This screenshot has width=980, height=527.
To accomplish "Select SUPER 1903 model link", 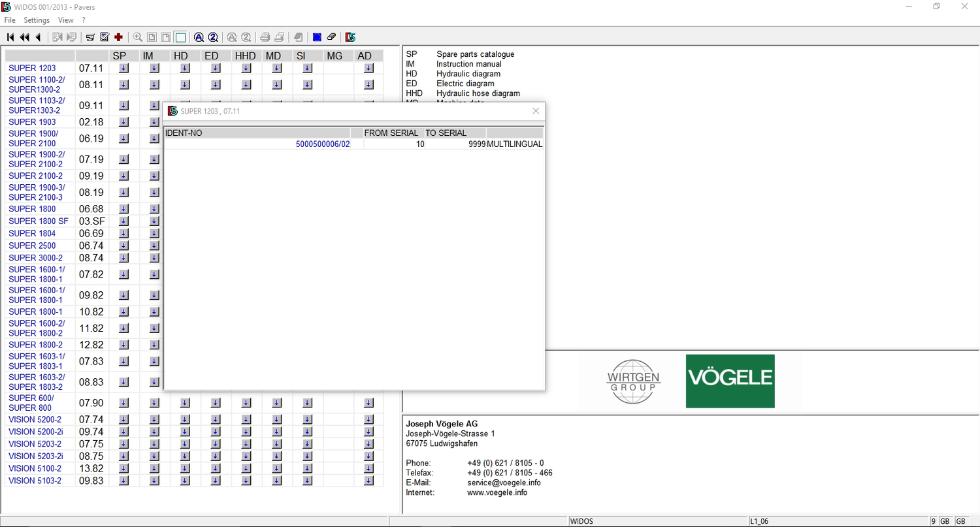I will [x=32, y=122].
